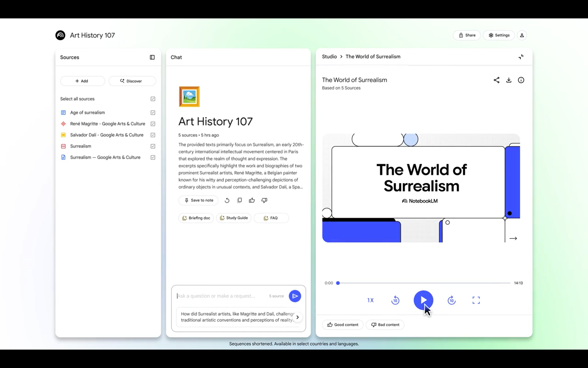Enter fullscreen video mode

476,300
